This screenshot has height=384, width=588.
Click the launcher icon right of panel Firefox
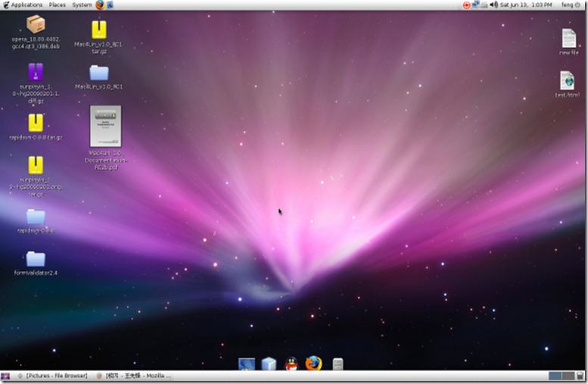click(x=110, y=5)
